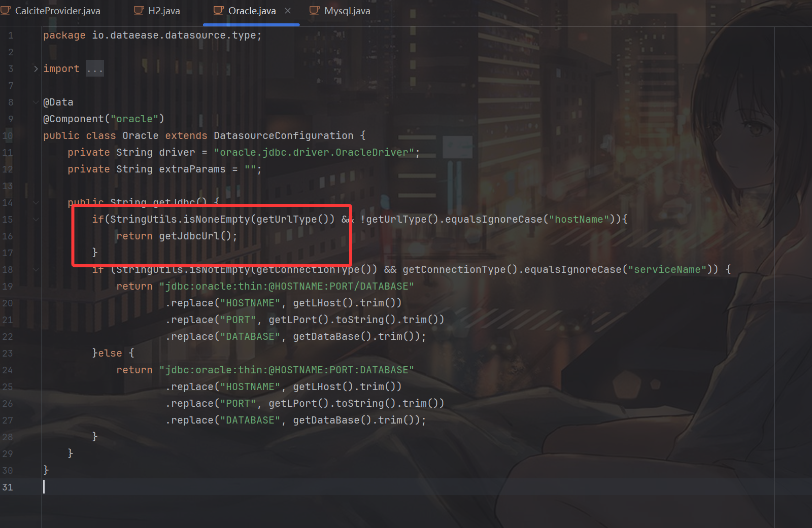Image resolution: width=812 pixels, height=528 pixels.
Task: Click the CalciteProvider.java file icon
Action: pos(6,11)
